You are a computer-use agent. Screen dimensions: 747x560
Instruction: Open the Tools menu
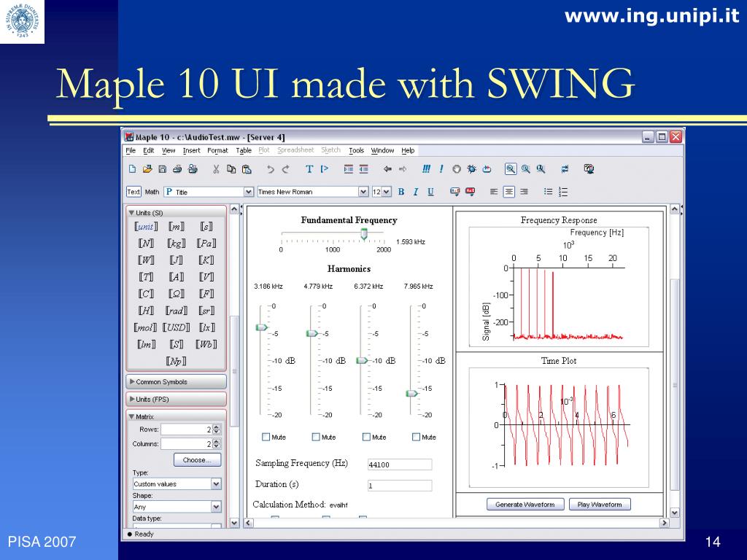tap(356, 150)
